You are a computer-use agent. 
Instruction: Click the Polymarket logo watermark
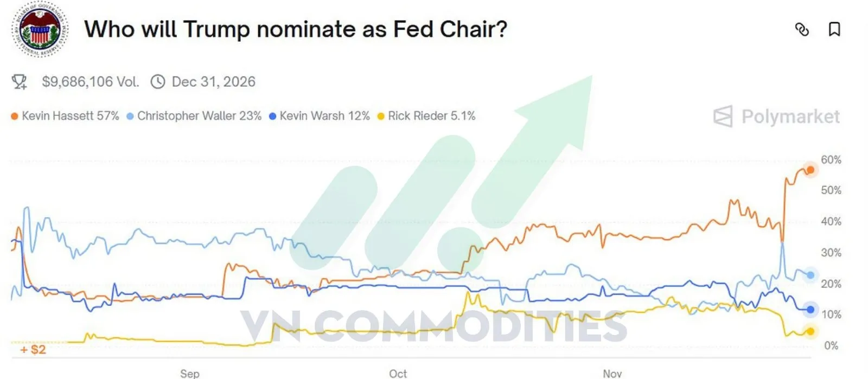pyautogui.click(x=776, y=115)
